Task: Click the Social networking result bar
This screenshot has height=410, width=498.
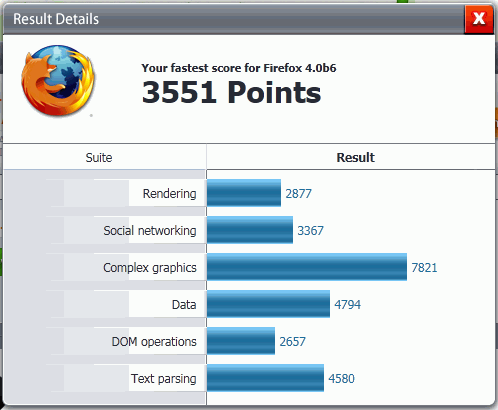Action: tap(250, 230)
